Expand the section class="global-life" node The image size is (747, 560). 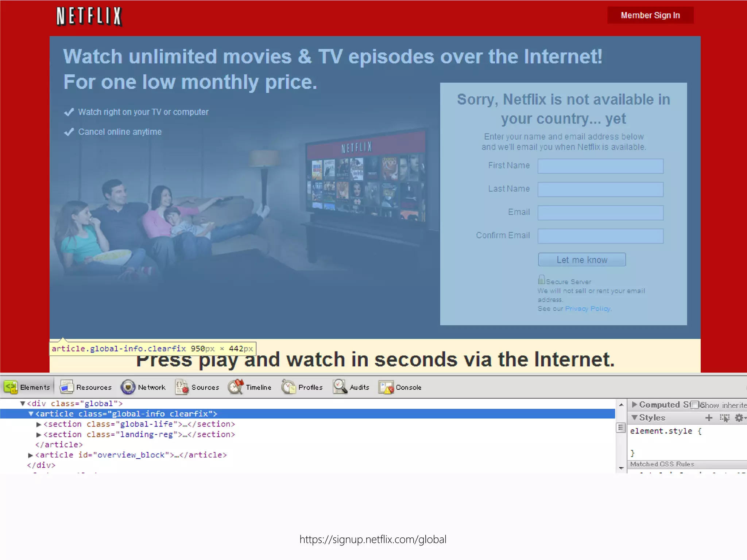coord(39,424)
